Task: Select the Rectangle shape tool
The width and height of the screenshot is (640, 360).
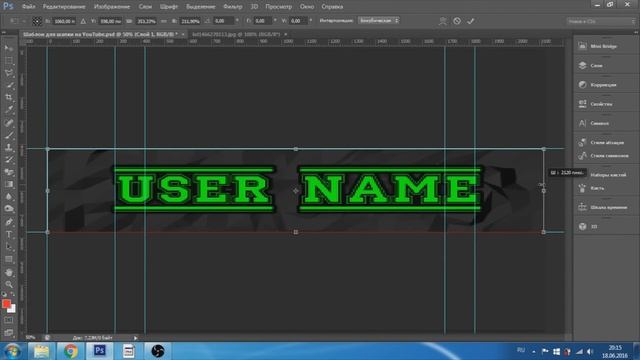Action: pyautogui.click(x=9, y=259)
